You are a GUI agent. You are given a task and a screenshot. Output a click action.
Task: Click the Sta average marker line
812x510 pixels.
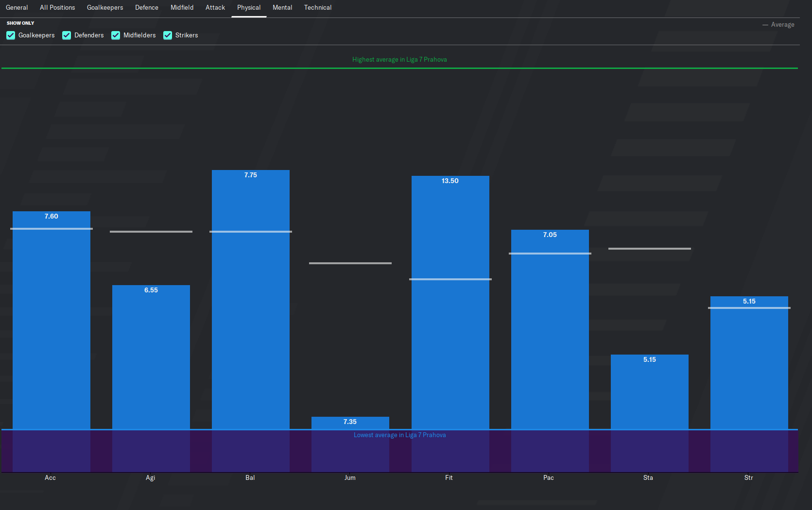(650, 249)
